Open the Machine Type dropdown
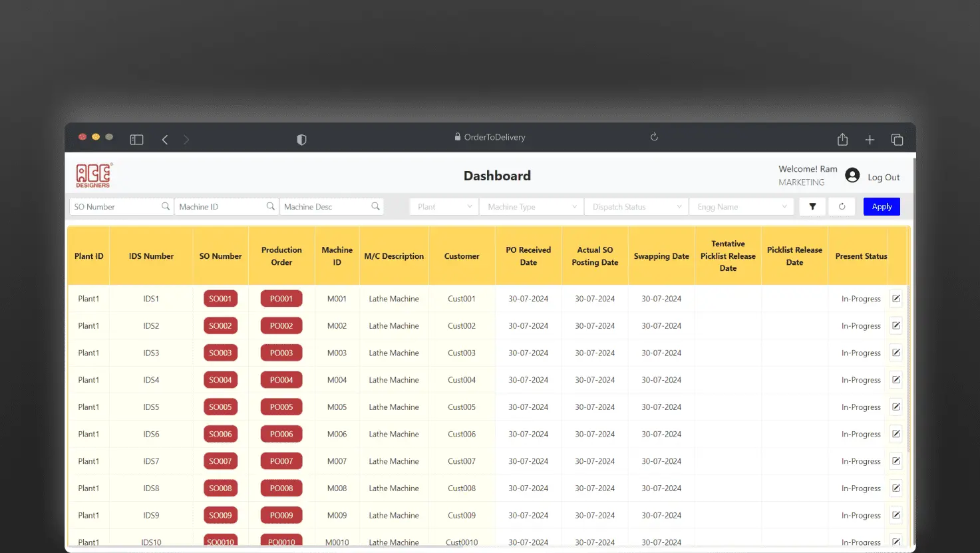 pos(531,207)
